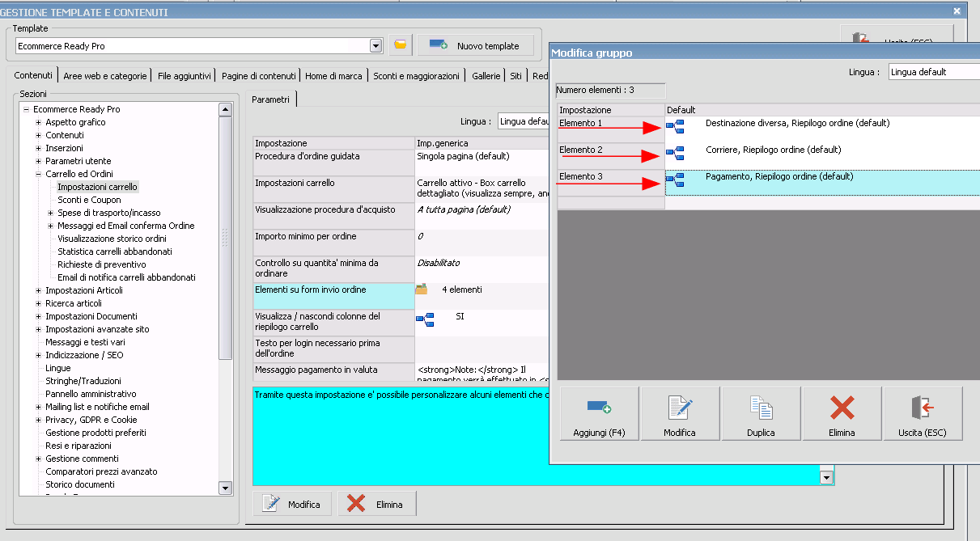Expand Spese di trasporto/incasso node
Screen dimensions: 980x541
(x=50, y=213)
